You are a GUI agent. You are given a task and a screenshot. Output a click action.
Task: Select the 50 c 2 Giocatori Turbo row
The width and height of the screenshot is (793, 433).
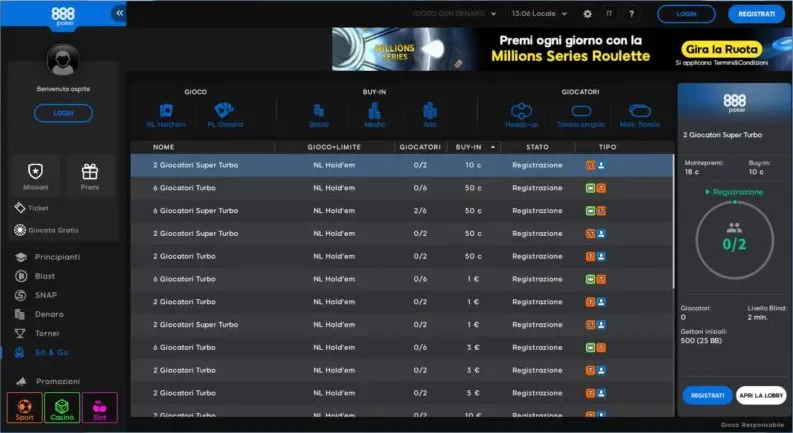coord(402,256)
